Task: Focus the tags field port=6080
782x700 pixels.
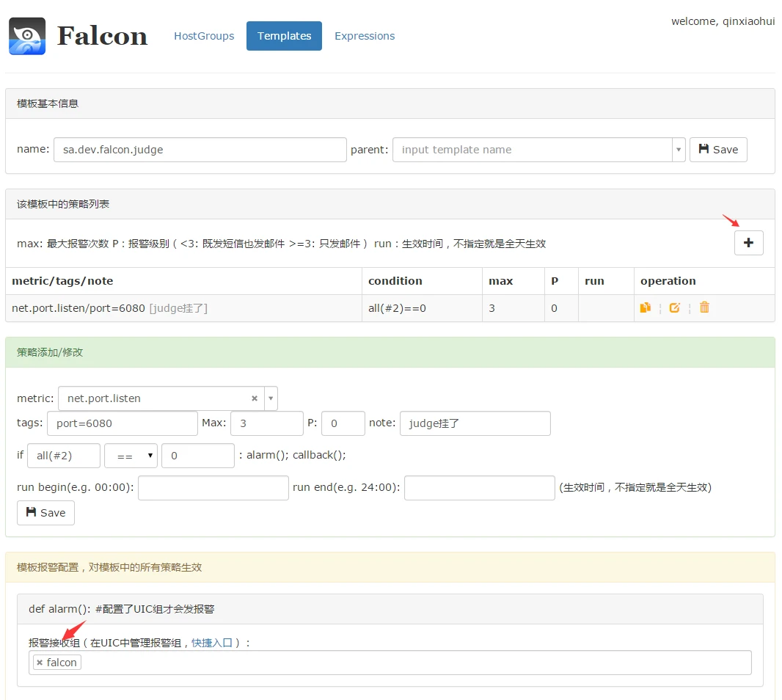Action: coord(123,423)
